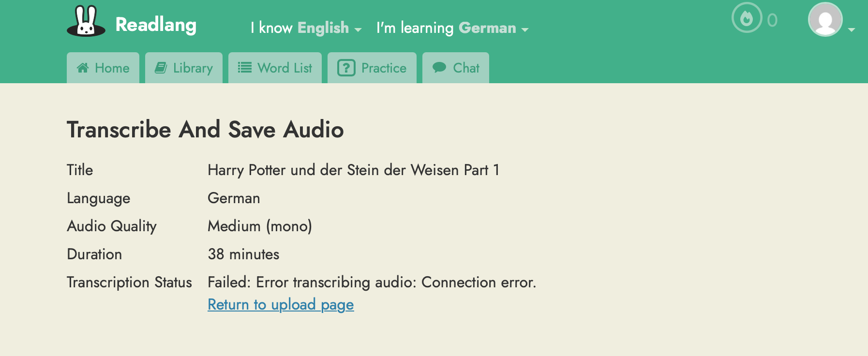Click the 'Language' field label
This screenshot has width=868, height=356.
click(99, 198)
